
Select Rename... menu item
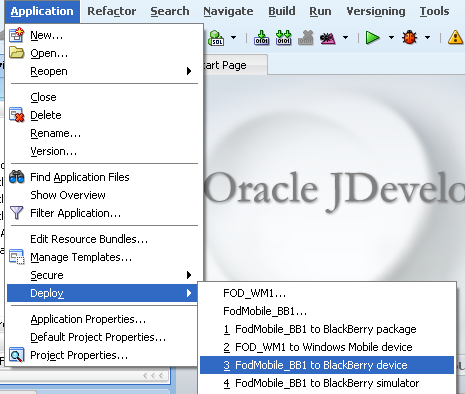coord(105,133)
